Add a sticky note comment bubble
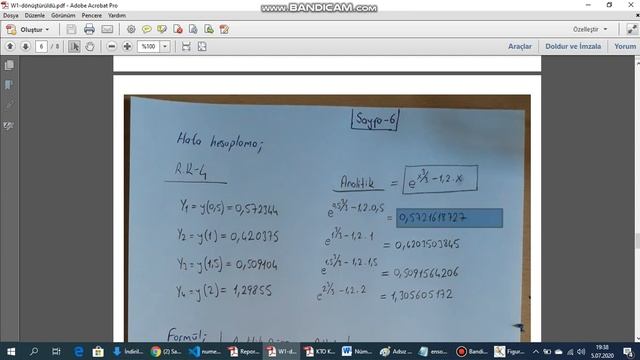 (x=147, y=29)
